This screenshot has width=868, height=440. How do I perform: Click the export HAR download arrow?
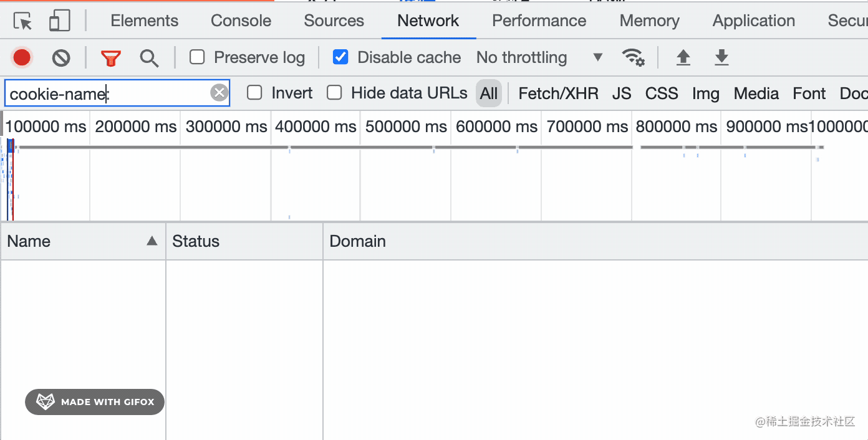[721, 58]
